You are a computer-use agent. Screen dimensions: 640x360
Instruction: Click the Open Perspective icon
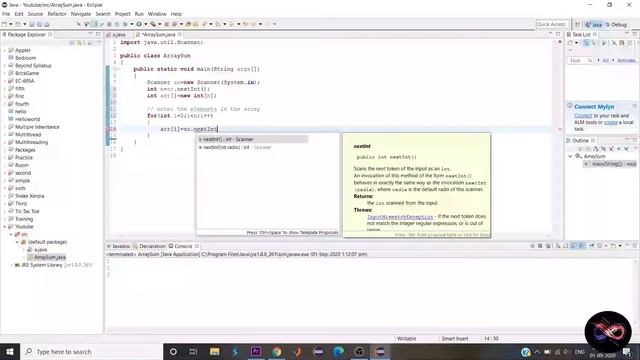(577, 24)
